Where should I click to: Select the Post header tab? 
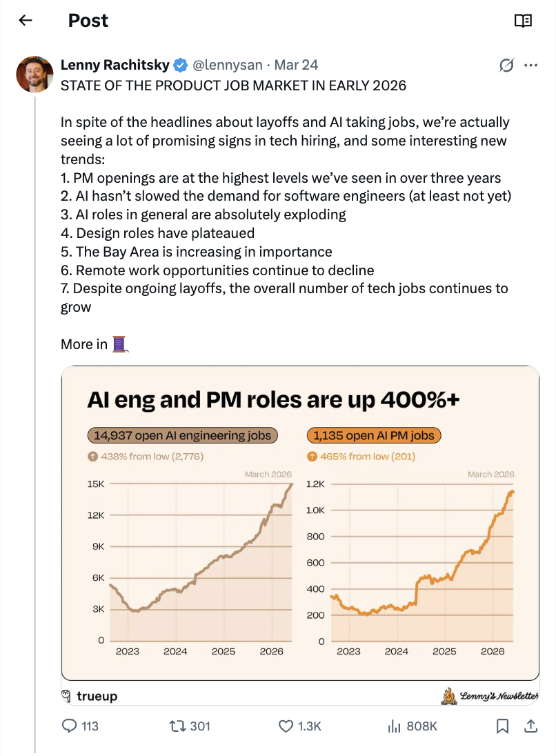(x=88, y=21)
